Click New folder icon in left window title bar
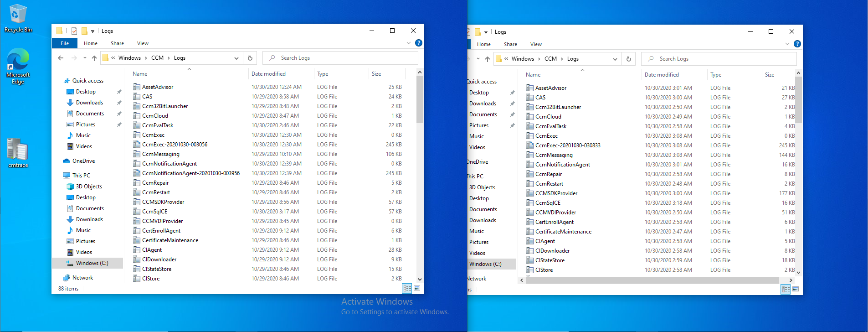868x332 pixels. pos(84,31)
